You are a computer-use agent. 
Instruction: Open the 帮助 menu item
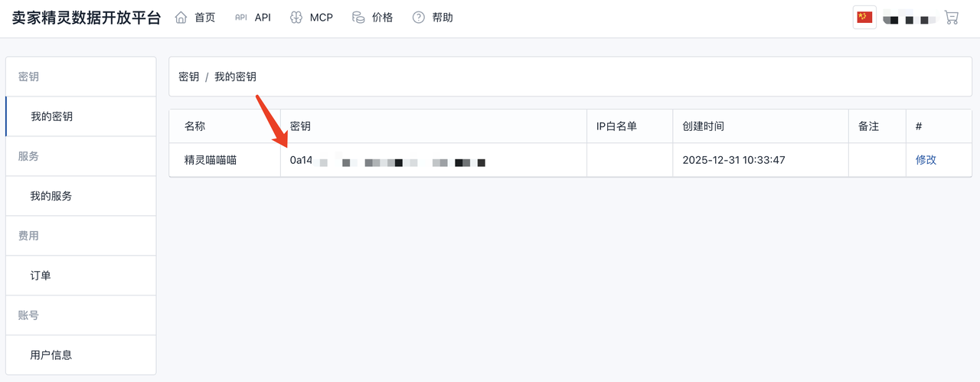[443, 18]
